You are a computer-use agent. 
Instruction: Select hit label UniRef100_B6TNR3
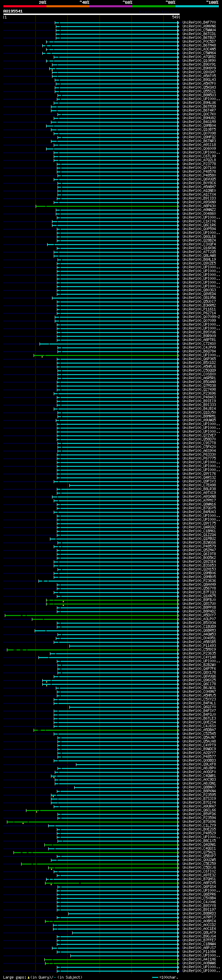click(199, 141)
